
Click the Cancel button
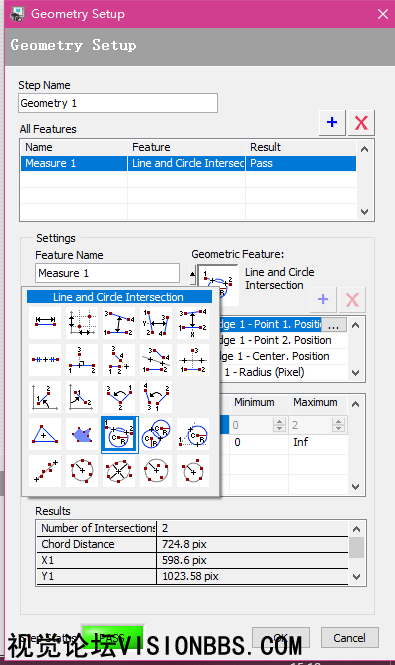(x=350, y=638)
